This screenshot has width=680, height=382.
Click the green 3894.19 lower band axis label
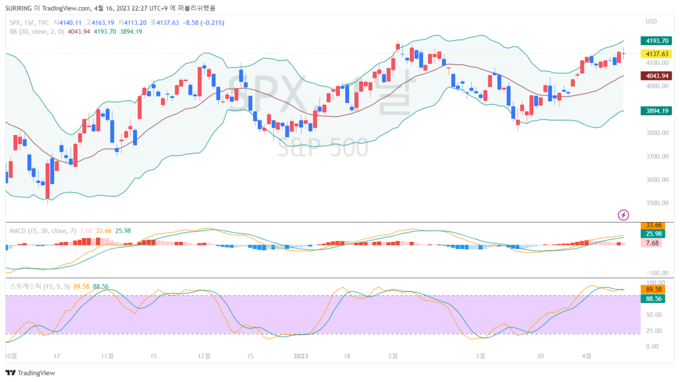(657, 111)
